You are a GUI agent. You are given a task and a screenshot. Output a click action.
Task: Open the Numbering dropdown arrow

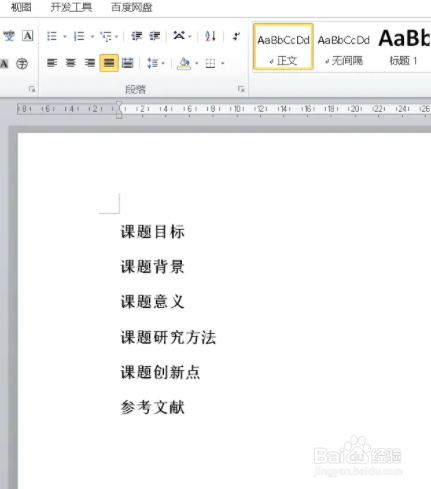(x=92, y=36)
